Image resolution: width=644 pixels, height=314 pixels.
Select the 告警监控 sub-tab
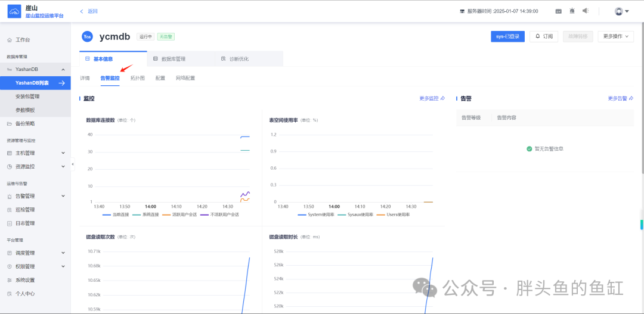click(x=110, y=78)
